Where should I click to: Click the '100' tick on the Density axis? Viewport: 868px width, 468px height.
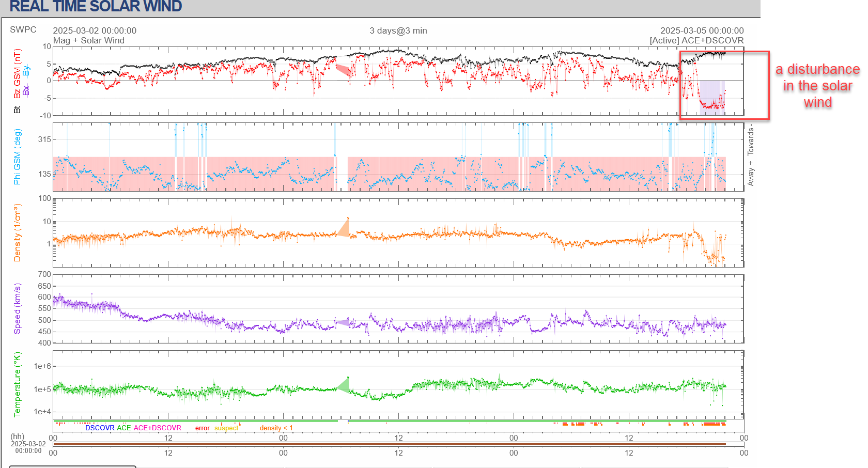44,198
